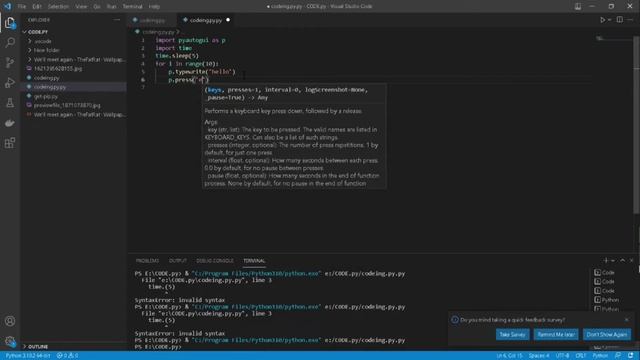This screenshot has height=360, width=640.
Task: Click the customize layout icon in title bar
Action: coord(578,6)
